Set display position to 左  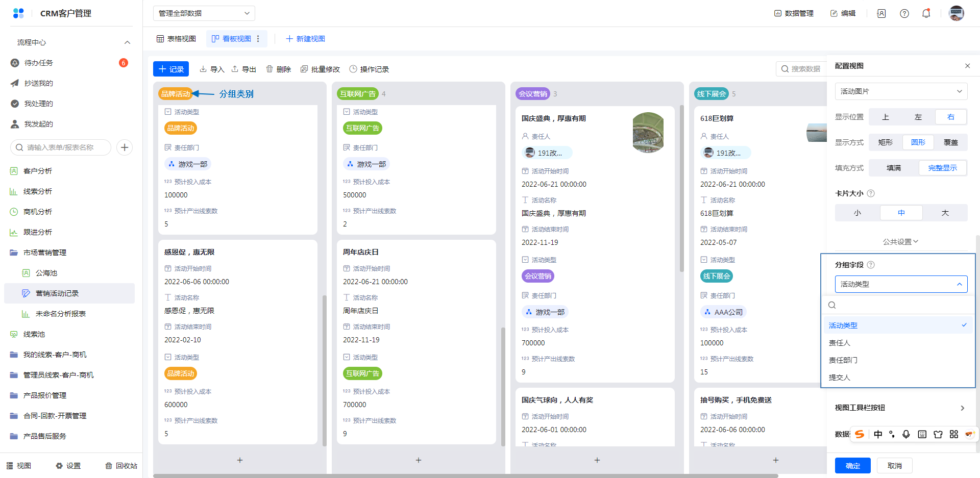(x=918, y=117)
